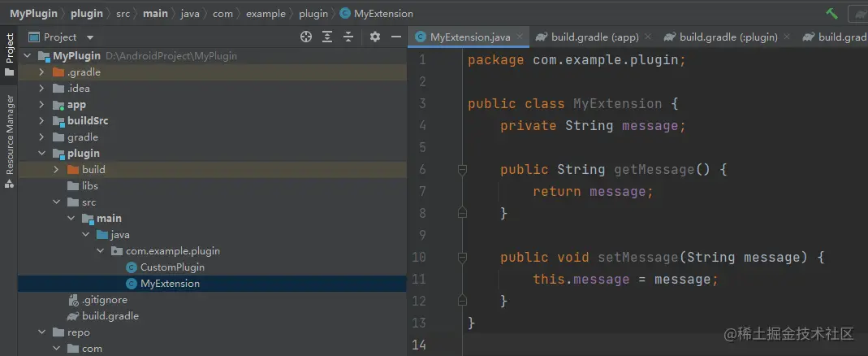Click the Select Opened File target icon
This screenshot has height=356, width=868.
point(305,37)
